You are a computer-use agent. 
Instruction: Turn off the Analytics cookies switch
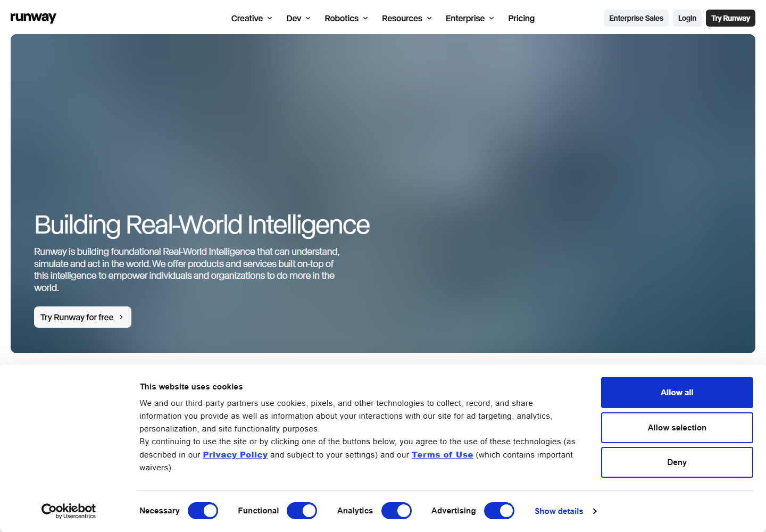396,511
